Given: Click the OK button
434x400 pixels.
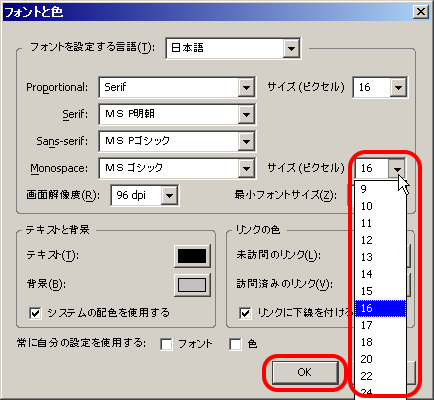Looking at the screenshot, I should coord(304,372).
